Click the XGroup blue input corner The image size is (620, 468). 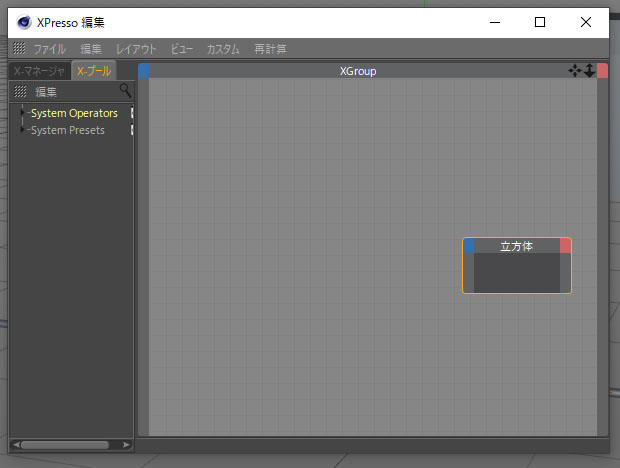point(144,71)
